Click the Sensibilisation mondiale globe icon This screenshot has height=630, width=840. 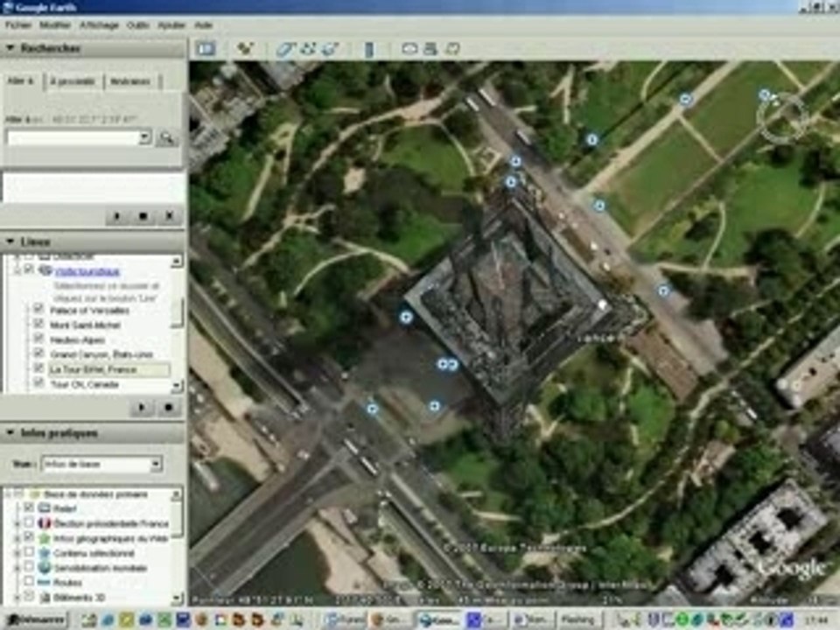coord(45,567)
